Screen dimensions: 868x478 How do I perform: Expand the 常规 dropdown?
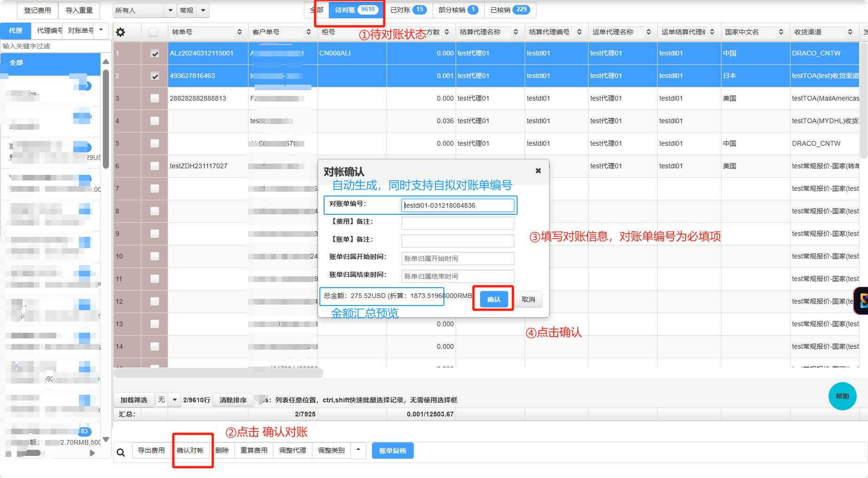[x=203, y=10]
